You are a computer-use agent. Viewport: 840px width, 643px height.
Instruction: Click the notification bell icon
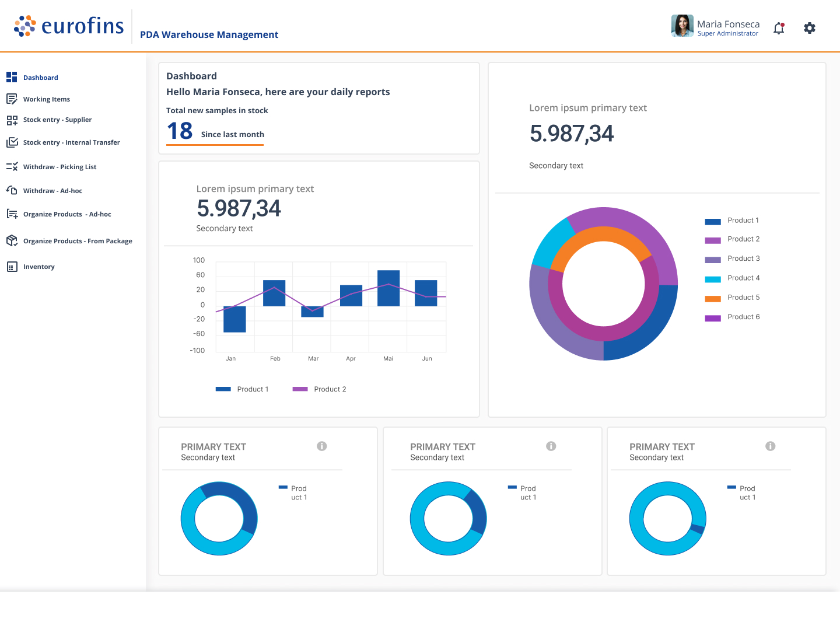pos(779,28)
